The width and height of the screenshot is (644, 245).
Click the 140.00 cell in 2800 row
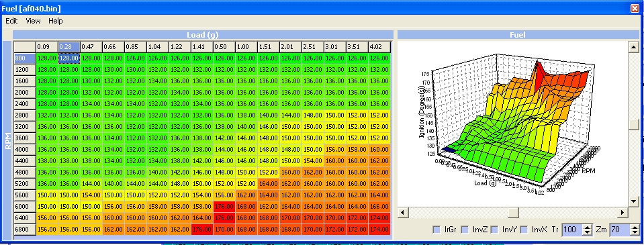[269, 115]
